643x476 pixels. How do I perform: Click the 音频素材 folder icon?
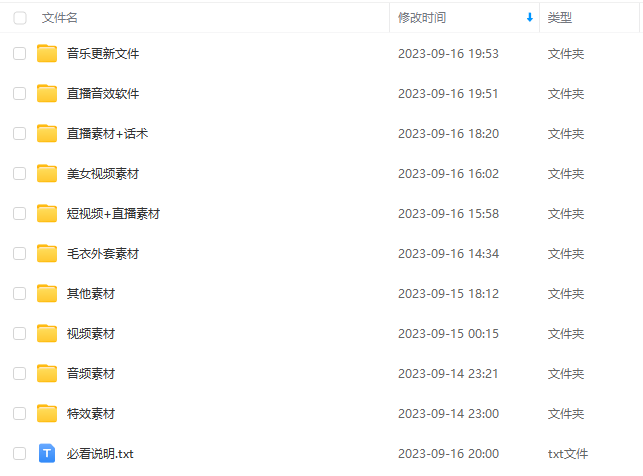click(47, 374)
